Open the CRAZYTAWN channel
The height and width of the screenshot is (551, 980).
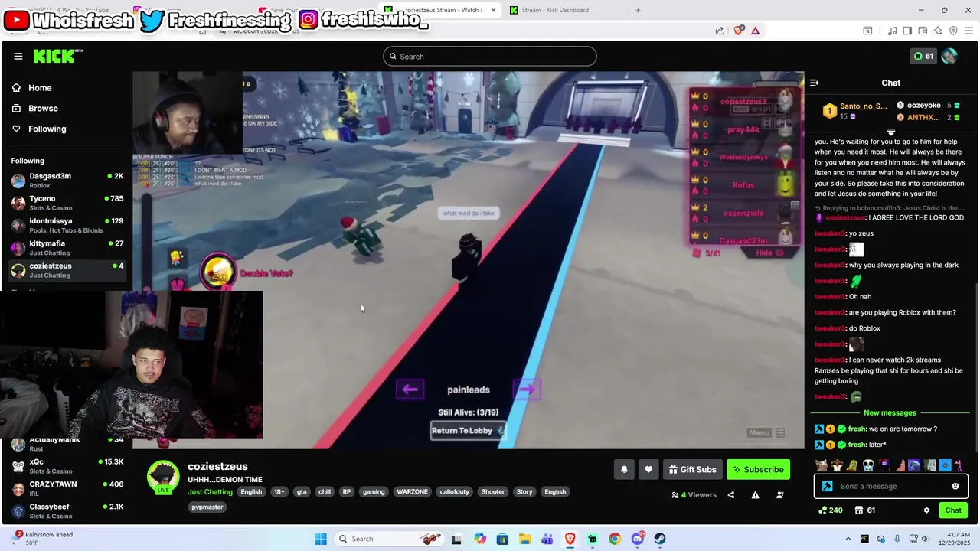66,488
